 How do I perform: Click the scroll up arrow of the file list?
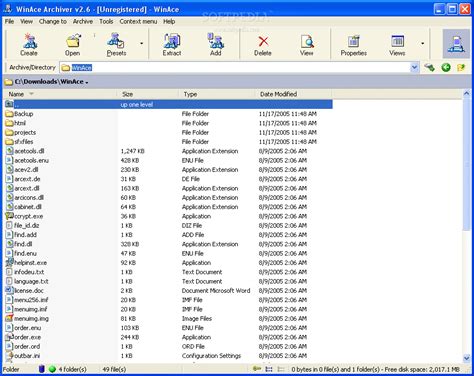click(466, 94)
